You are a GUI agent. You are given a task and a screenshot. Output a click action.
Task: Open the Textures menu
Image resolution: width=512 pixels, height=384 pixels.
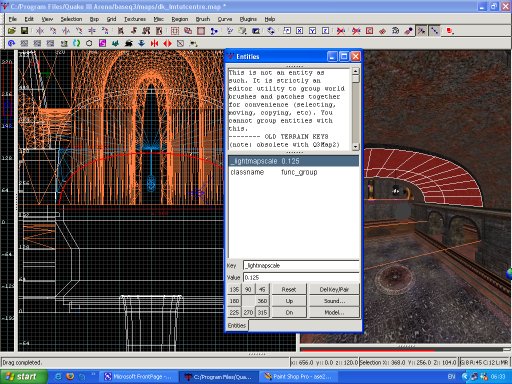tap(135, 19)
